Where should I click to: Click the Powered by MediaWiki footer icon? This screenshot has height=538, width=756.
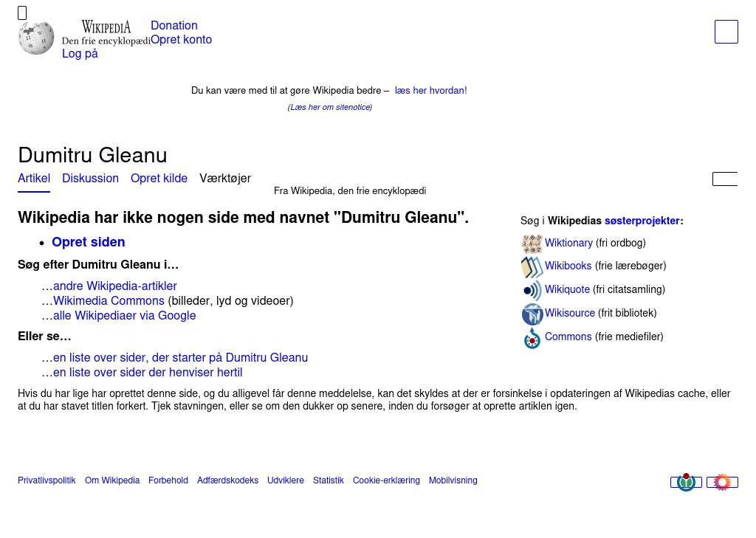click(x=722, y=482)
